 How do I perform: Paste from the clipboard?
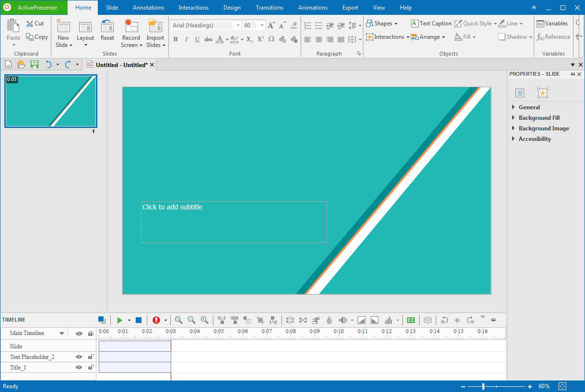[x=13, y=32]
